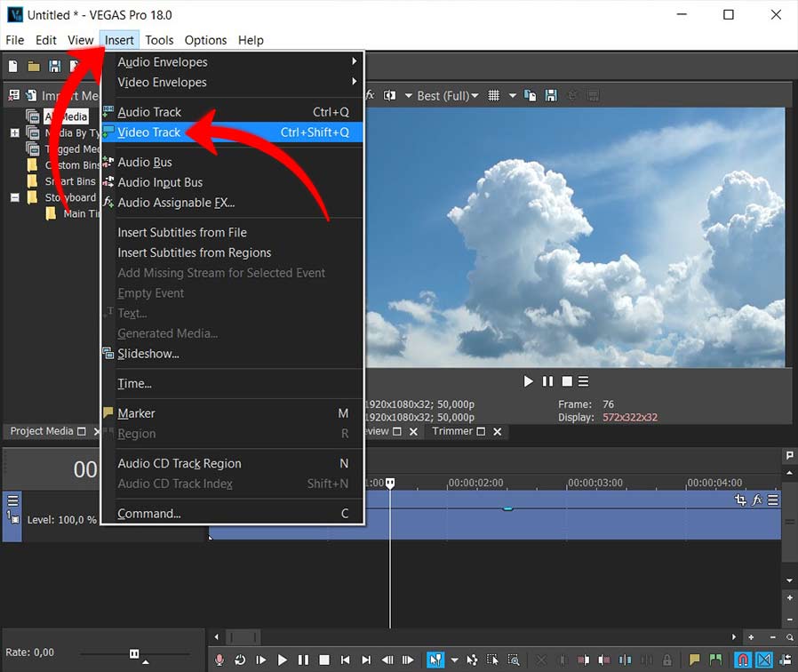Toggle preview grid overlays
798x672 pixels.
[493, 95]
